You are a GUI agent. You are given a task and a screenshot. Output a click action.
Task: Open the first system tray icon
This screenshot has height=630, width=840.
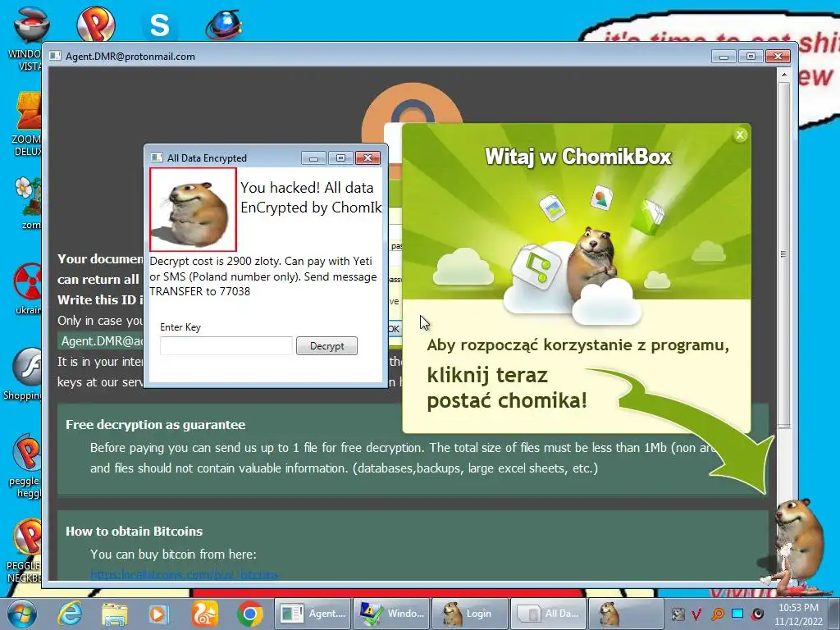click(678, 614)
